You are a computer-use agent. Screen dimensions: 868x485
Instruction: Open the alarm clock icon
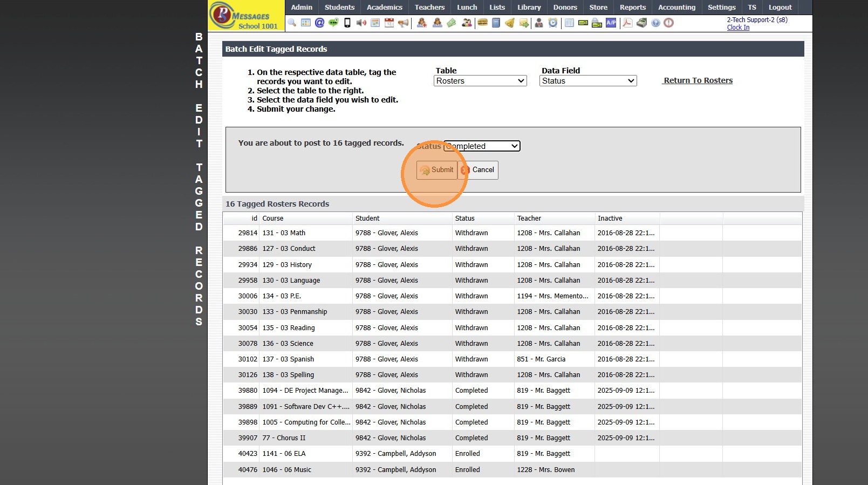click(x=553, y=23)
